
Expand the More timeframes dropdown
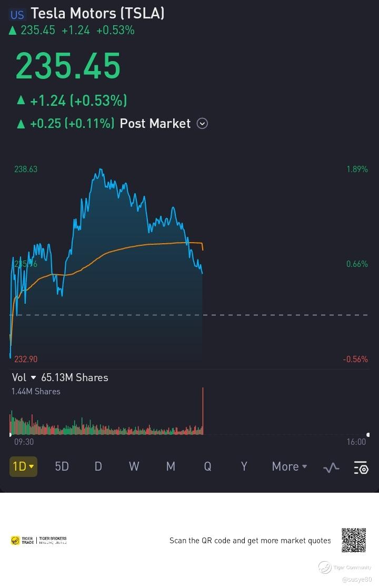(x=290, y=466)
